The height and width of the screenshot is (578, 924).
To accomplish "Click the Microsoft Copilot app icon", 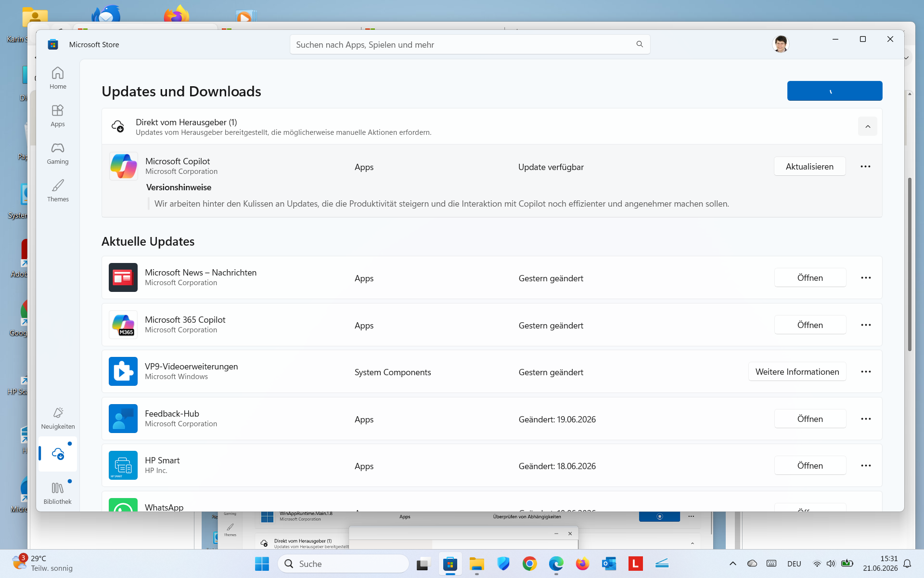I will (x=123, y=166).
